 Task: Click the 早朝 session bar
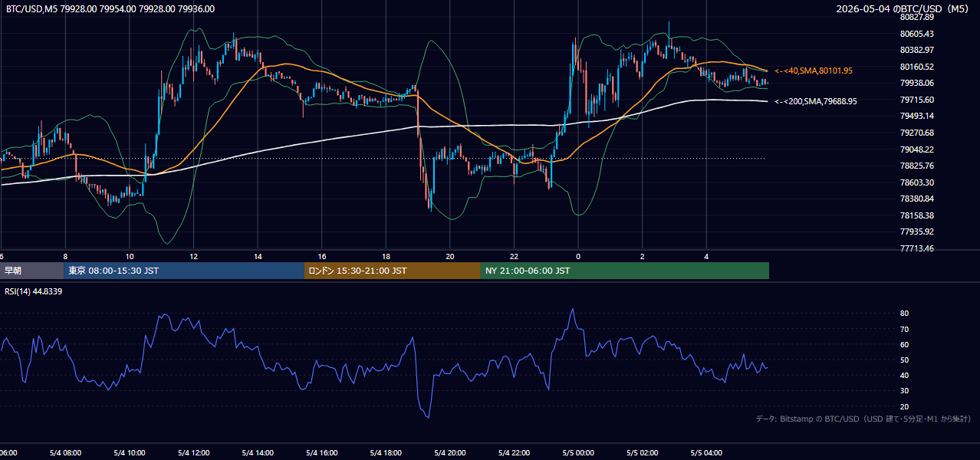31,271
